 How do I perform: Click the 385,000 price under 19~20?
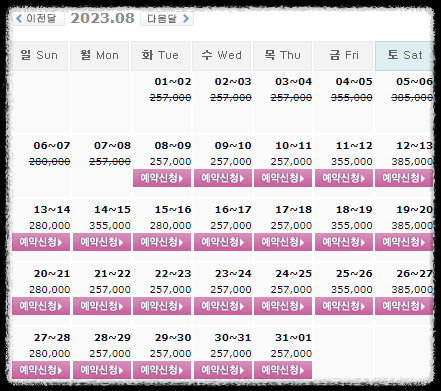tap(412, 226)
